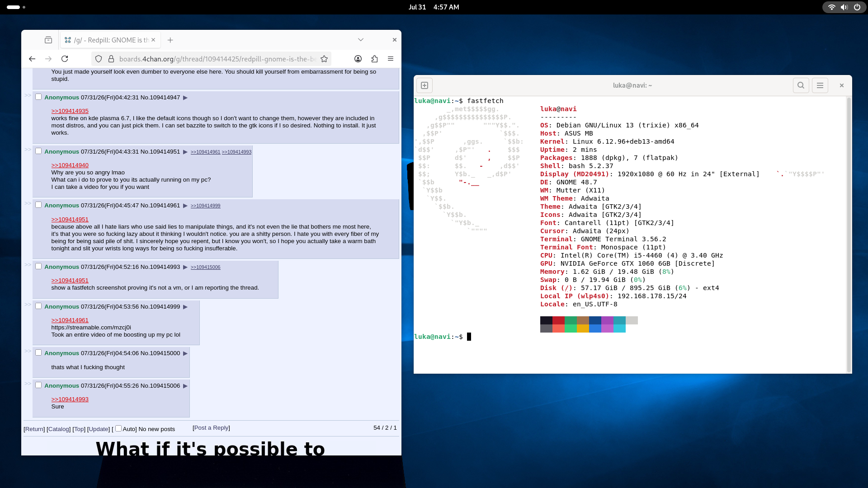Tick the checkbox on post No.109414951
This screenshot has height=488, width=868.
(x=38, y=151)
